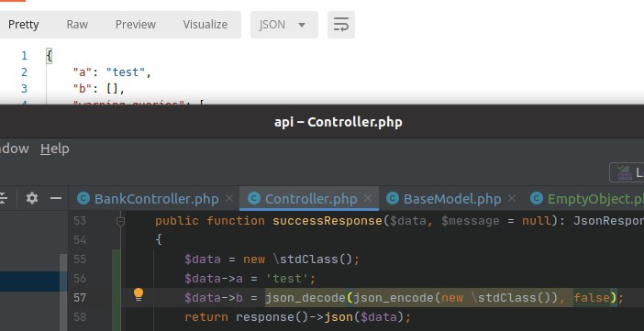Open the Visualize response tab
Screen dimensions: 644x331
pyautogui.click(x=205, y=25)
